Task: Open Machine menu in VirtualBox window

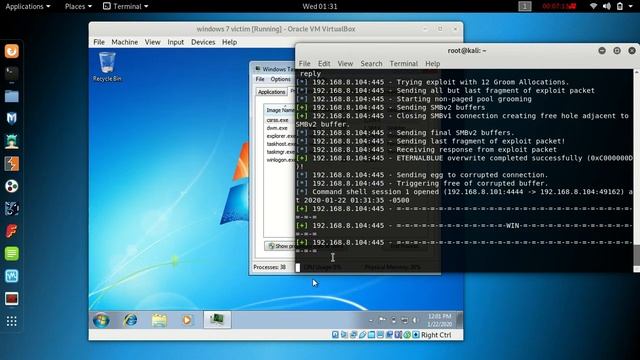Action: (x=124, y=42)
